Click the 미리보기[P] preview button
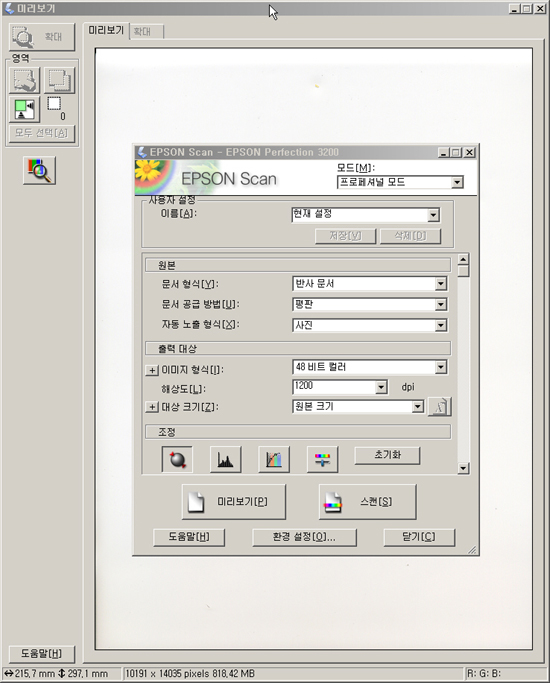The image size is (550, 683). pos(234,502)
